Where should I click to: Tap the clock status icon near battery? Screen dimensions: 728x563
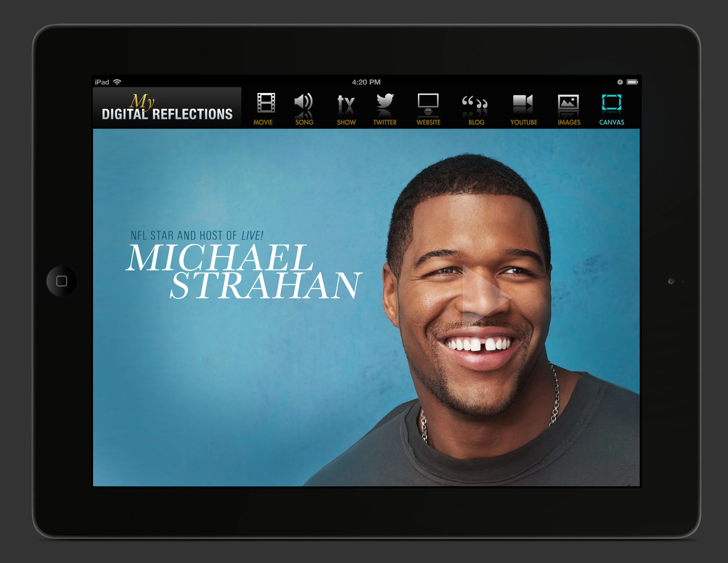click(x=620, y=82)
